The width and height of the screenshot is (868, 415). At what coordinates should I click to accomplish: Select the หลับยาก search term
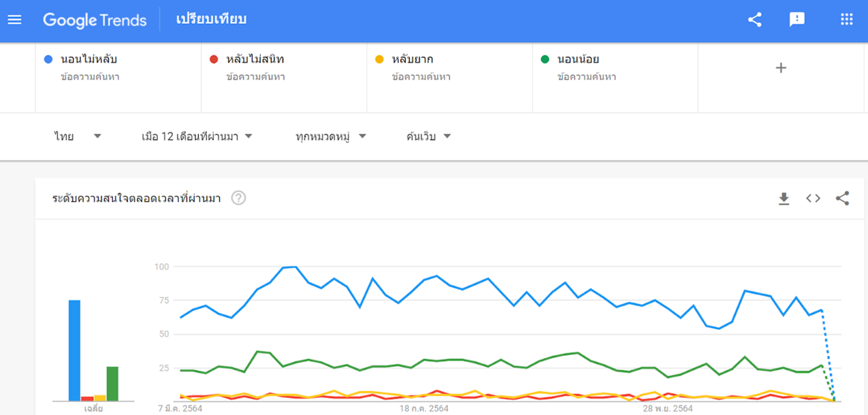(413, 60)
